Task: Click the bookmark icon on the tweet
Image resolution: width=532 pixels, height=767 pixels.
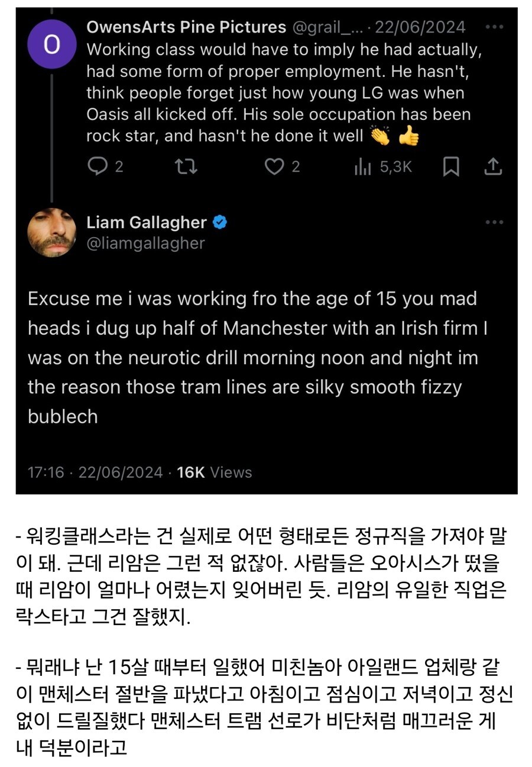Action: coord(450,166)
